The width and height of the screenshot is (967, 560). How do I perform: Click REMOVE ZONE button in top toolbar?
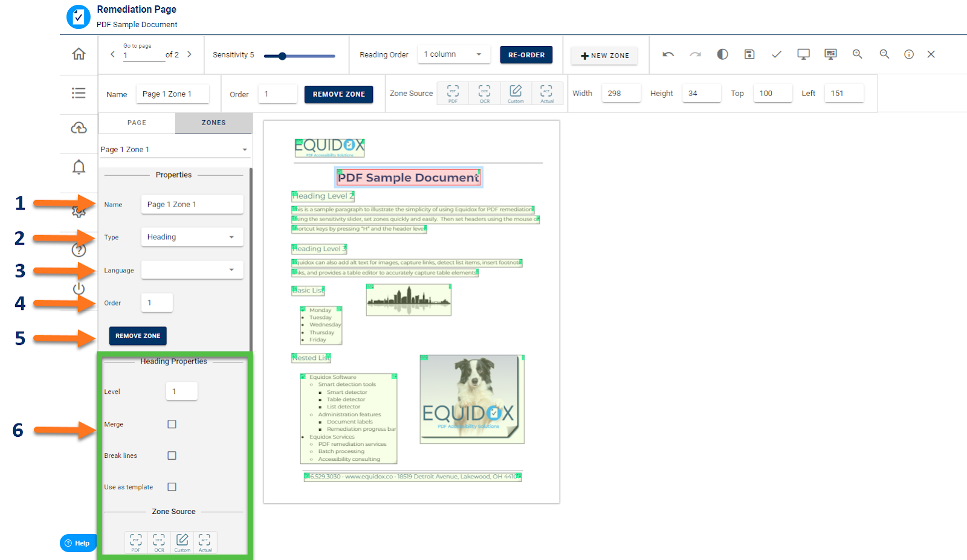pos(339,94)
